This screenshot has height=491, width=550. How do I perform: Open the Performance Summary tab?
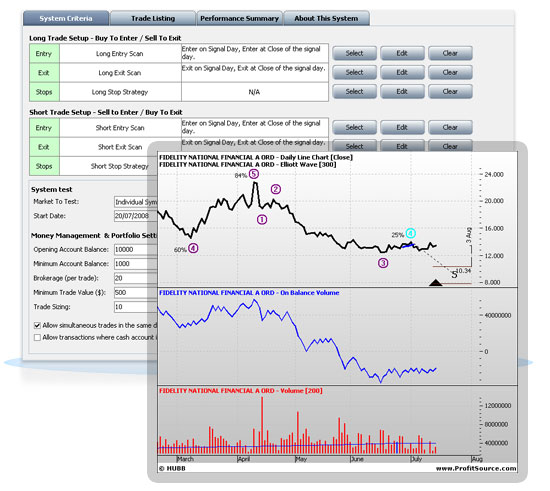pyautogui.click(x=240, y=18)
